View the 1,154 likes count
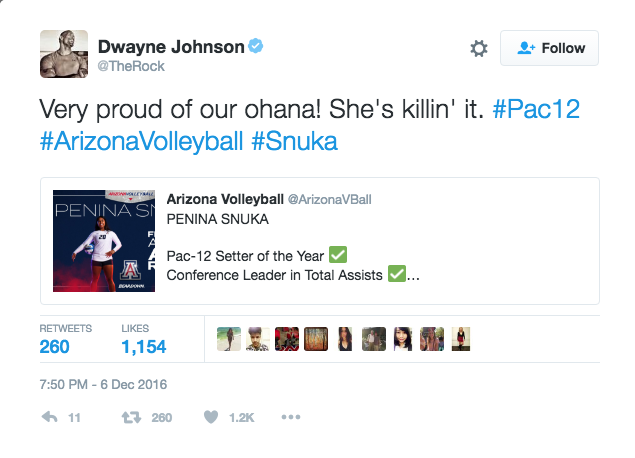The height and width of the screenshot is (458, 635). (x=144, y=347)
